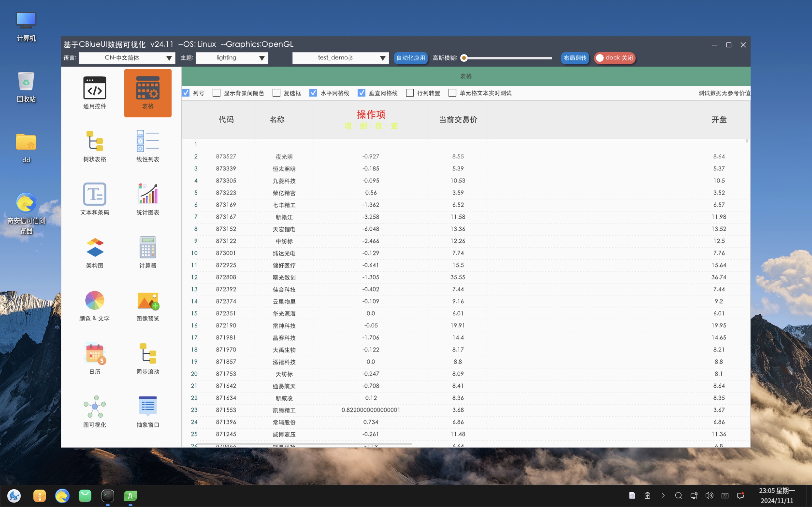Tick the 行列转置 checkbox

coord(410,93)
